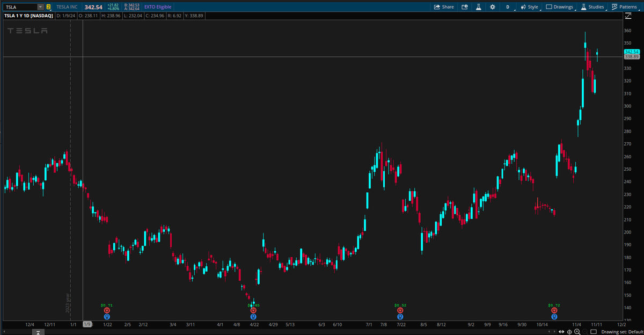The width and height of the screenshot is (644, 335).
Task: Click the rectangle zoom-window icon
Action: click(593, 332)
